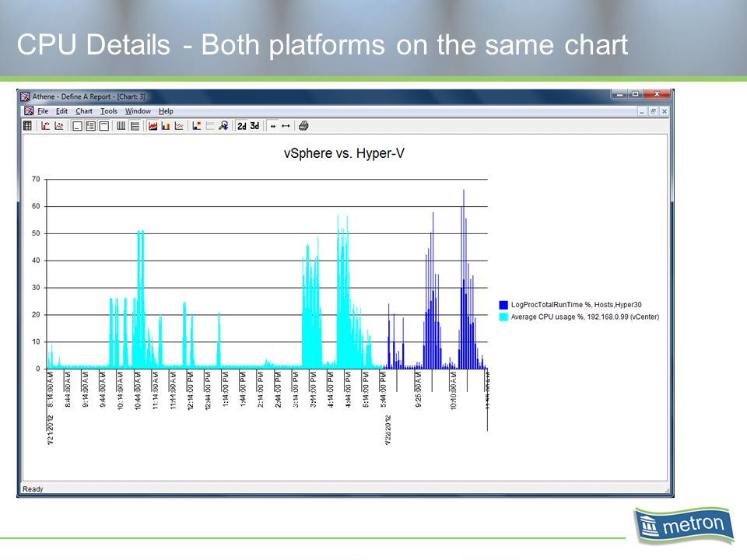Switch to the area chart type icon

pyautogui.click(x=153, y=126)
